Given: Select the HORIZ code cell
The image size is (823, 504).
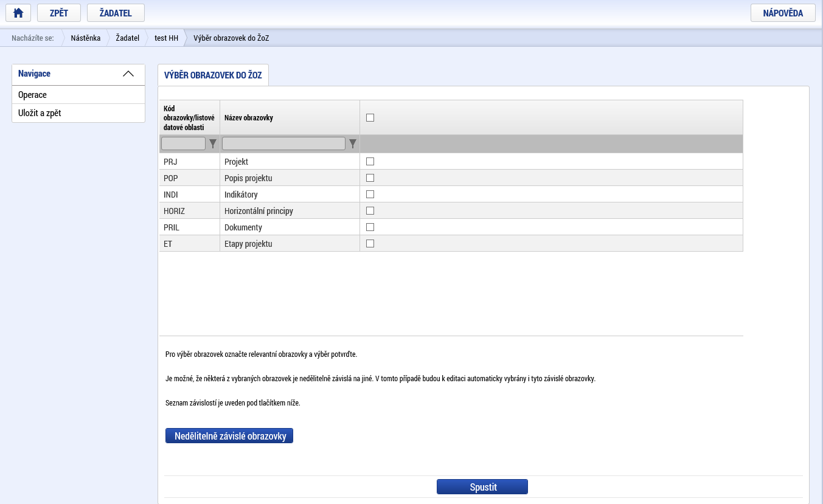Looking at the screenshot, I should tap(189, 211).
